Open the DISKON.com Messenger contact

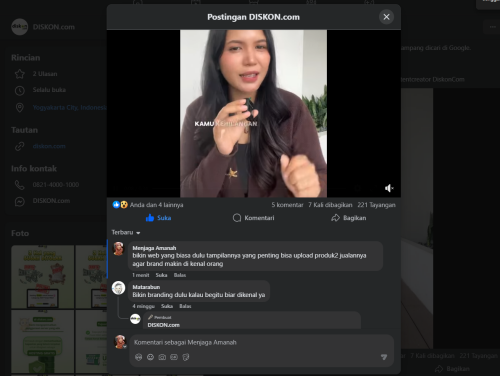click(51, 201)
